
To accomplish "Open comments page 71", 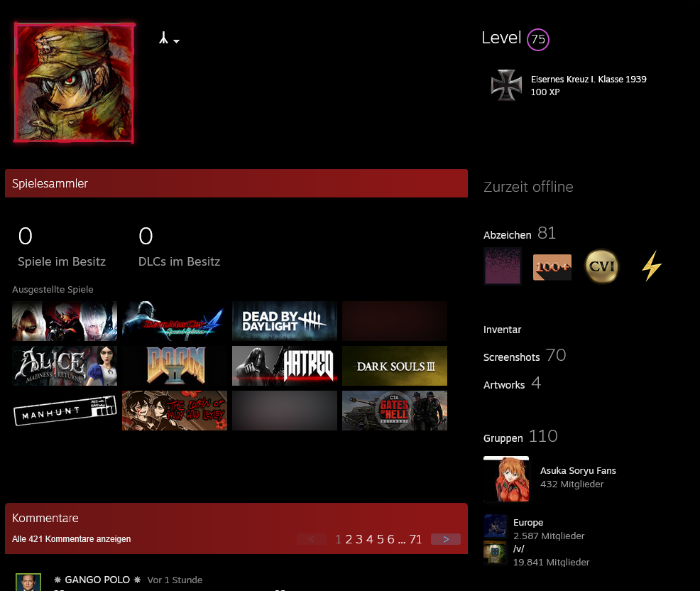I will (415, 539).
